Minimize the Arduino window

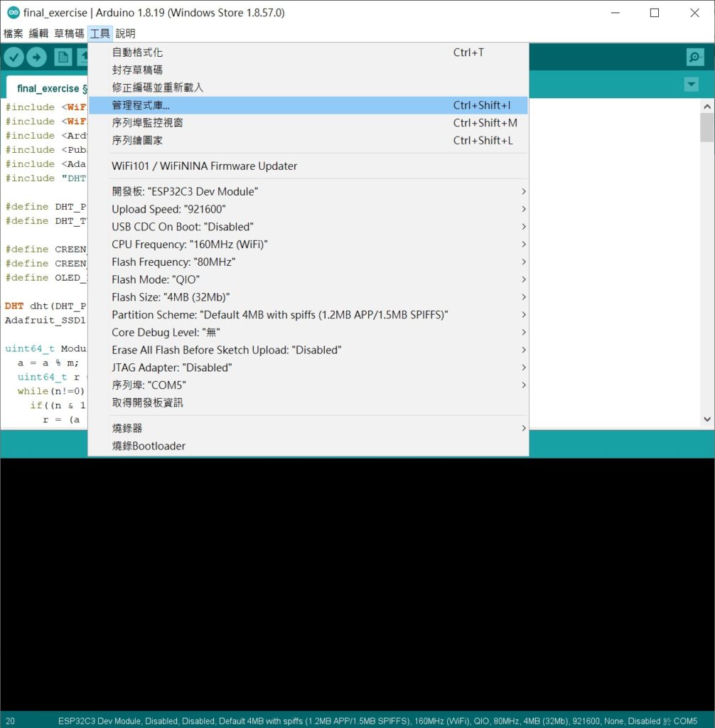pos(615,13)
